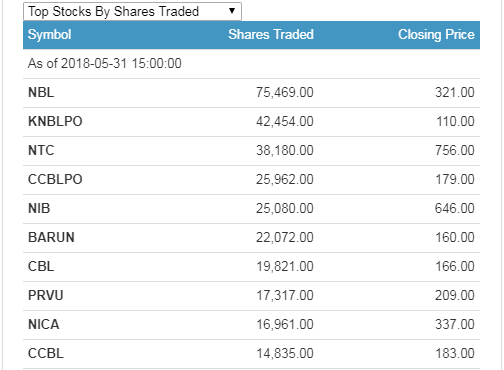
Task: Select the KNBLPO stock symbol
Action: click(x=55, y=121)
